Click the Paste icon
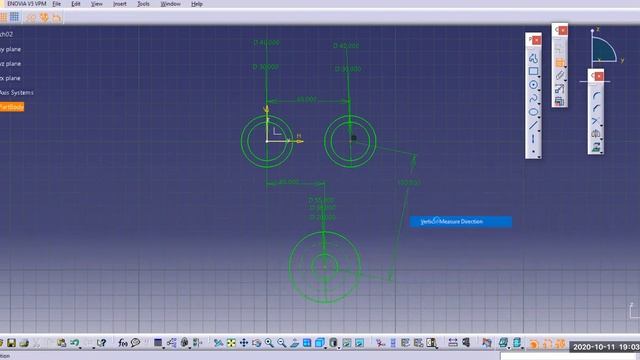The image size is (640, 360). [x=62, y=343]
